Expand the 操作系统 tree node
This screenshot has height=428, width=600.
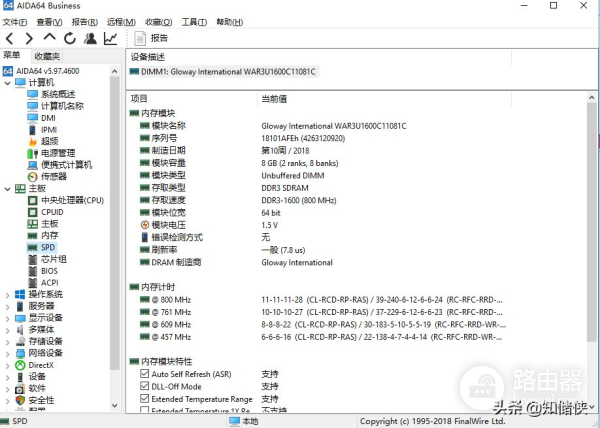coord(7,295)
